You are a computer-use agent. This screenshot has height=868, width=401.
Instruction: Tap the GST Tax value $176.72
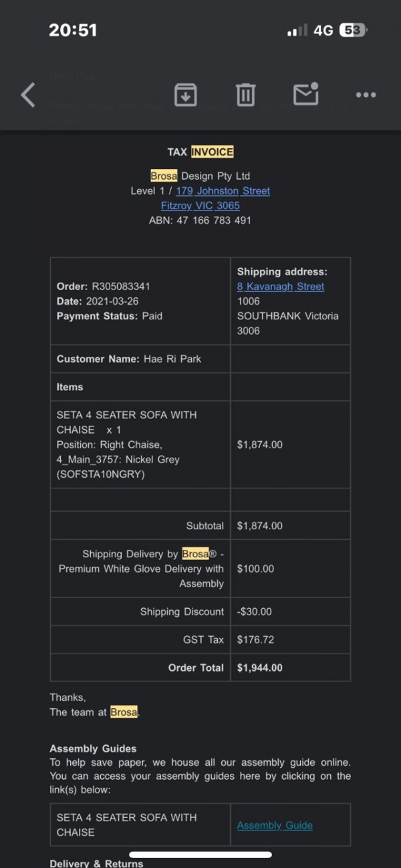pyautogui.click(x=256, y=639)
